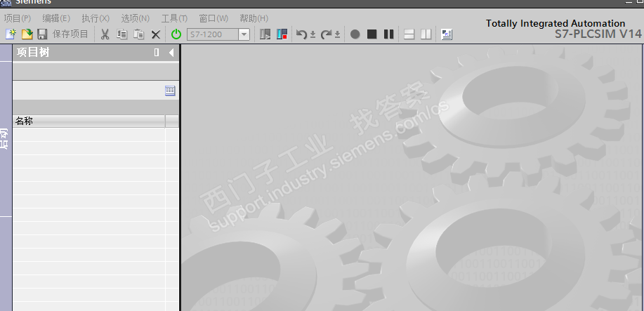This screenshot has width=644, height=311.
Task: Delete using the X icon
Action: pos(156,35)
